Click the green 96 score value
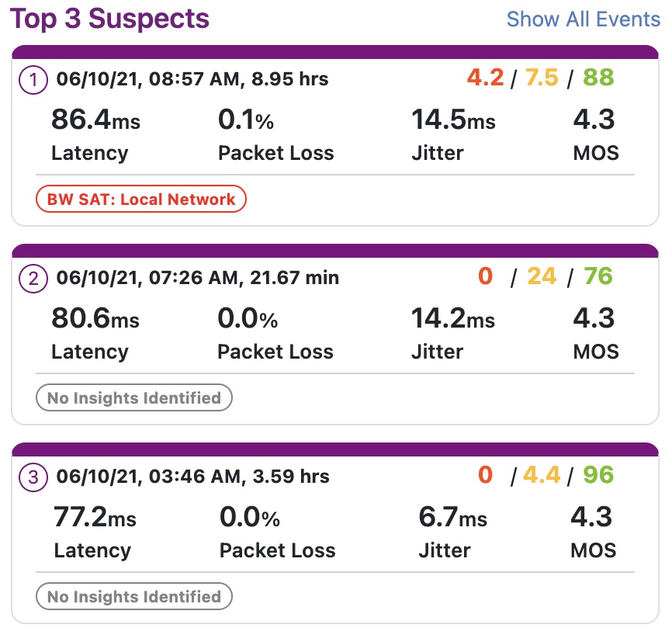The width and height of the screenshot is (672, 635). click(598, 475)
